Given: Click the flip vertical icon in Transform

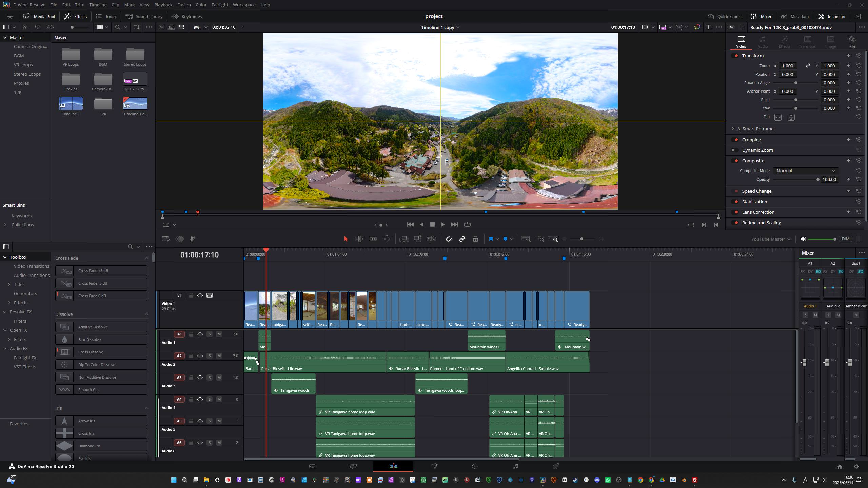Looking at the screenshot, I should coord(791,117).
